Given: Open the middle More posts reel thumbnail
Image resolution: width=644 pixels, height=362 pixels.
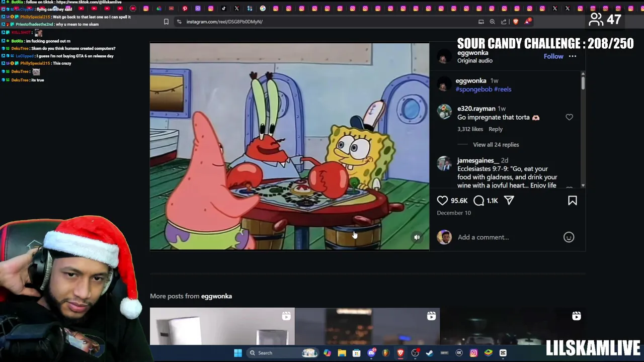Looking at the screenshot, I should pos(367,326).
